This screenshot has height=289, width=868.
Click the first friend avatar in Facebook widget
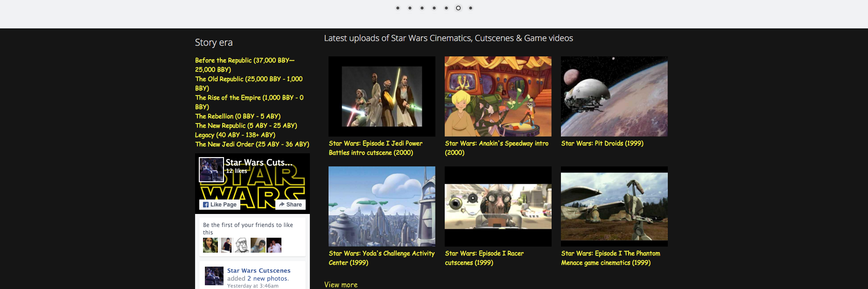coord(210,245)
